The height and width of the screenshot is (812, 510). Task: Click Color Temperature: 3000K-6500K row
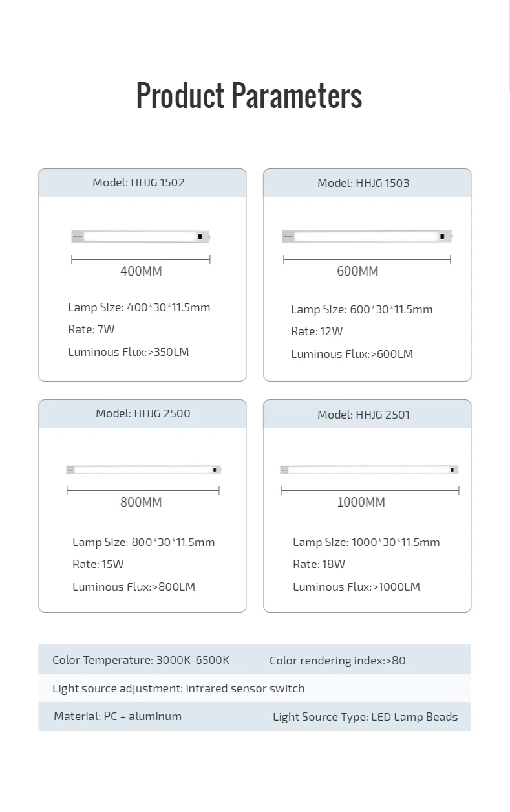pyautogui.click(x=141, y=660)
